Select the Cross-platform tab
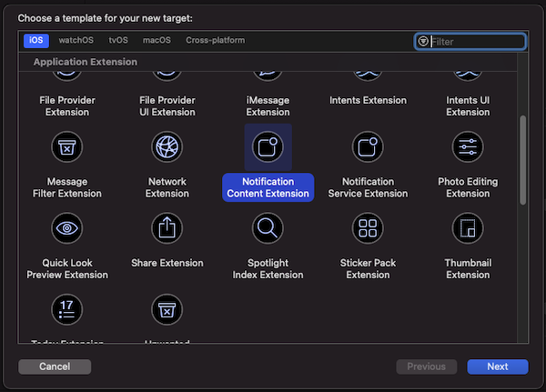Viewport: 546px width, 392px height. [215, 40]
